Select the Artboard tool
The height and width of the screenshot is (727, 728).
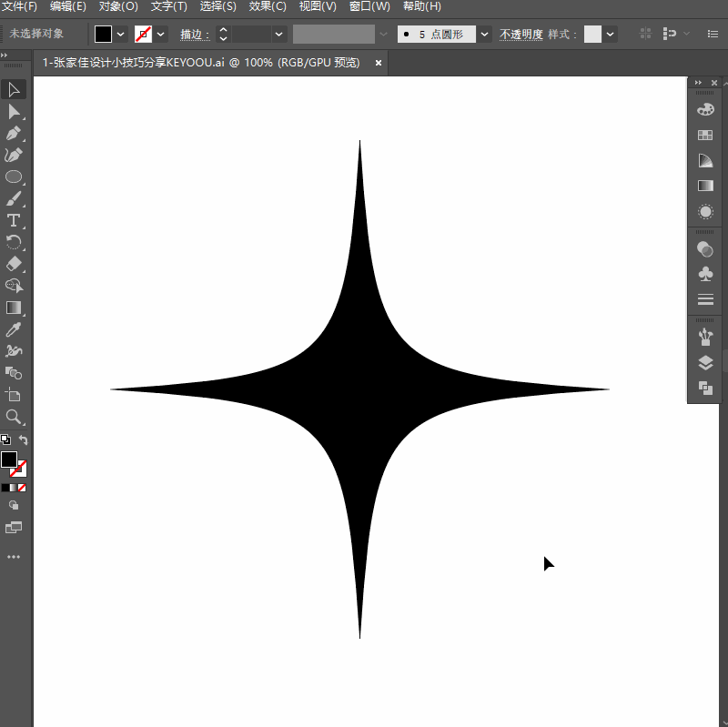point(14,395)
